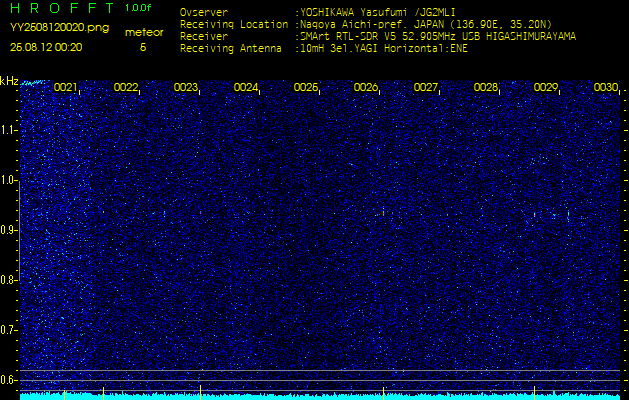Click the 0024 time label
Viewport: 629px width, 400px height.
(246, 87)
